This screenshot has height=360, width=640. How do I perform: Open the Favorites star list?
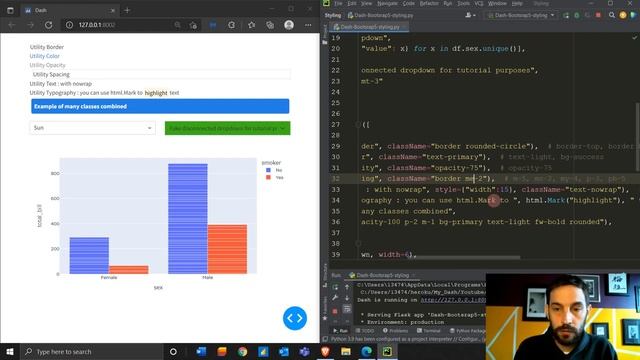click(251, 25)
